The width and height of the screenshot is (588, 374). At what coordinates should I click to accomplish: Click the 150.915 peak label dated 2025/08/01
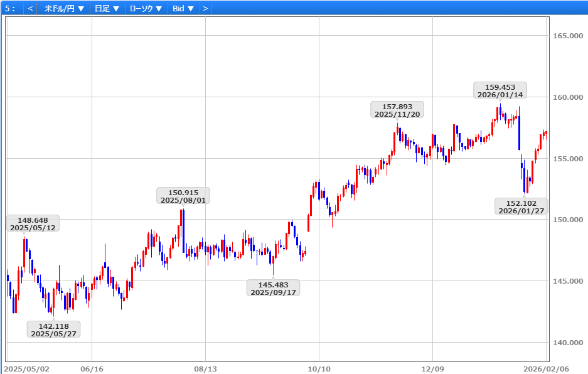click(x=183, y=196)
